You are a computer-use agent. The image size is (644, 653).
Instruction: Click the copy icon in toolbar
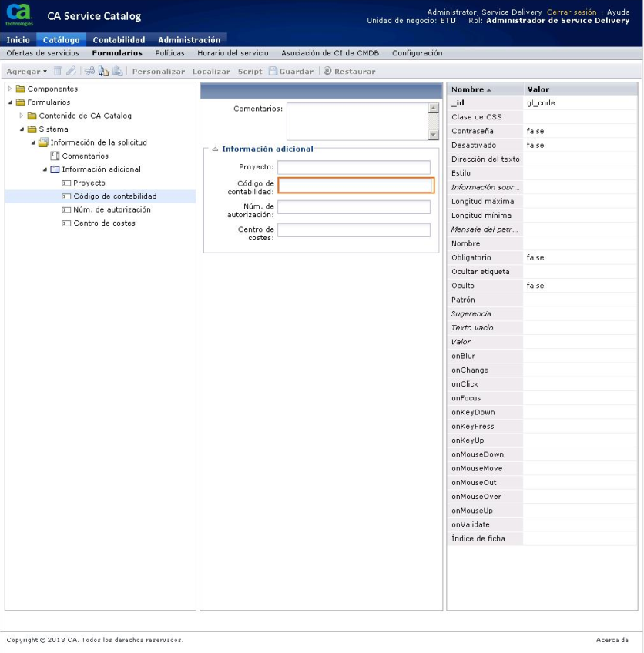click(103, 71)
